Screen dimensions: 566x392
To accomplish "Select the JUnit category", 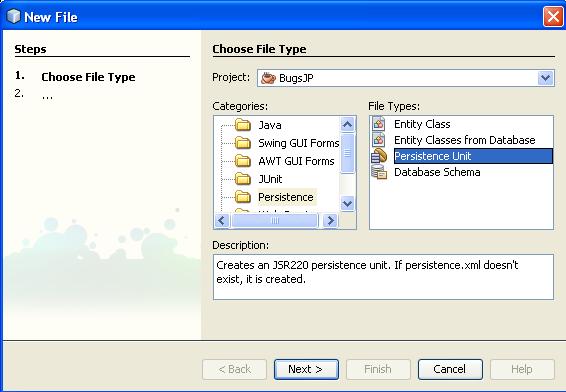I will coord(270,179).
